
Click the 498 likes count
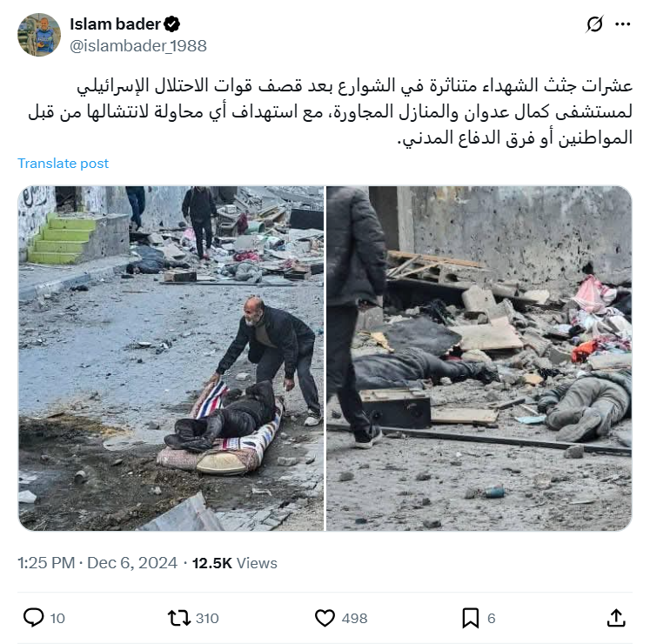point(354,618)
